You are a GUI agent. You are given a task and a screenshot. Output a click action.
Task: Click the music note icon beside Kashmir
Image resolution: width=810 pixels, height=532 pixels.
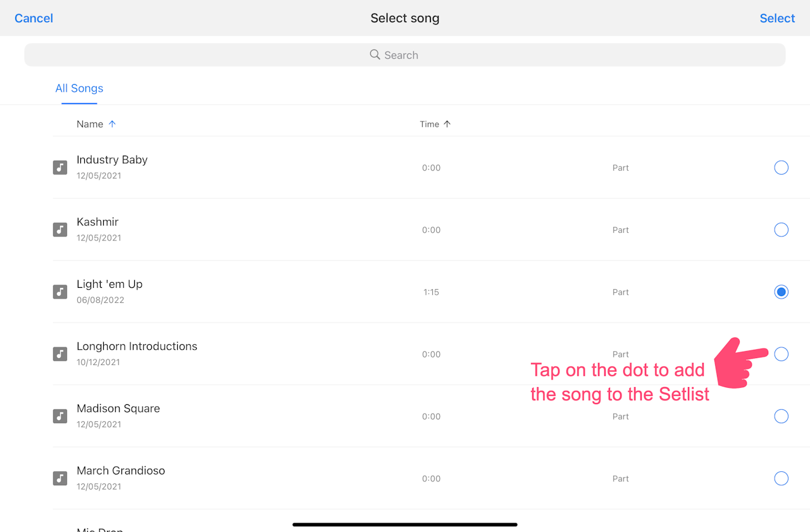[60, 230]
